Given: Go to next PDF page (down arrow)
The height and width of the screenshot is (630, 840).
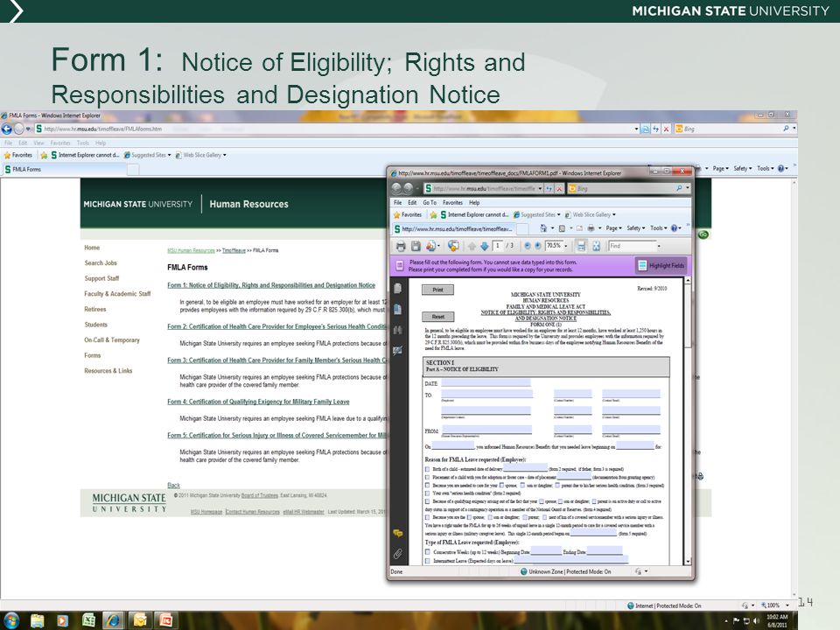Looking at the screenshot, I should [484, 246].
